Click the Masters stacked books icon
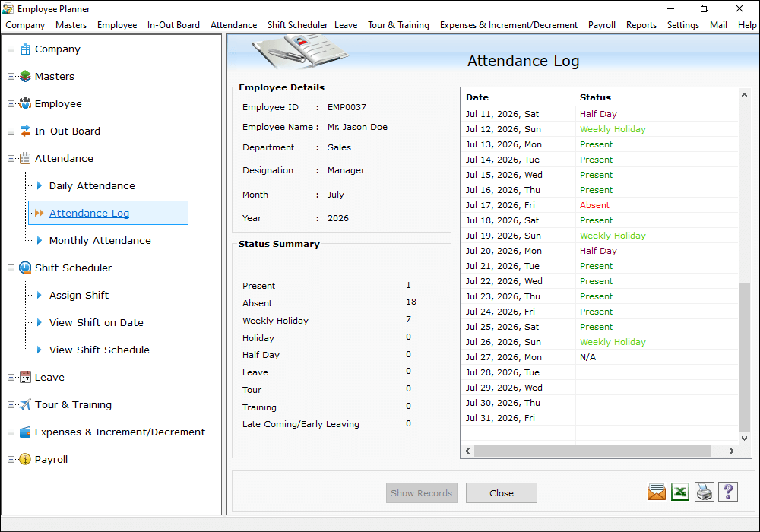Viewport: 760px width, 532px height. click(x=25, y=76)
